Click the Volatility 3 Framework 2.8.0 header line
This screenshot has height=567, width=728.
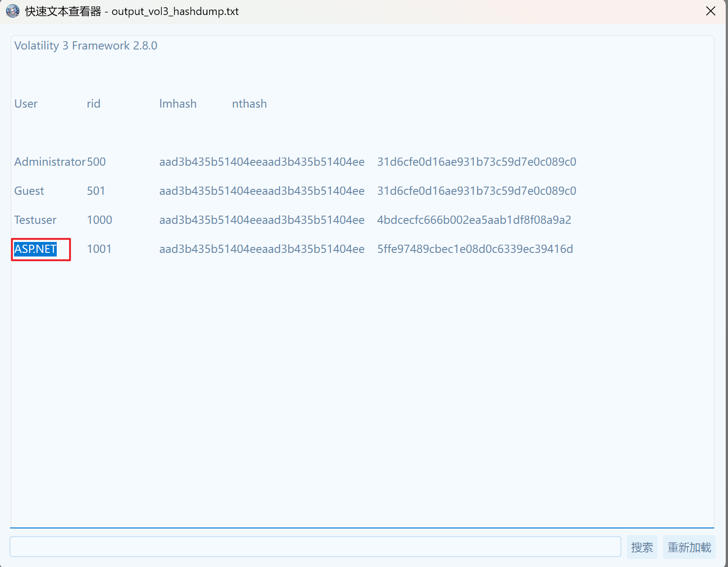86,46
